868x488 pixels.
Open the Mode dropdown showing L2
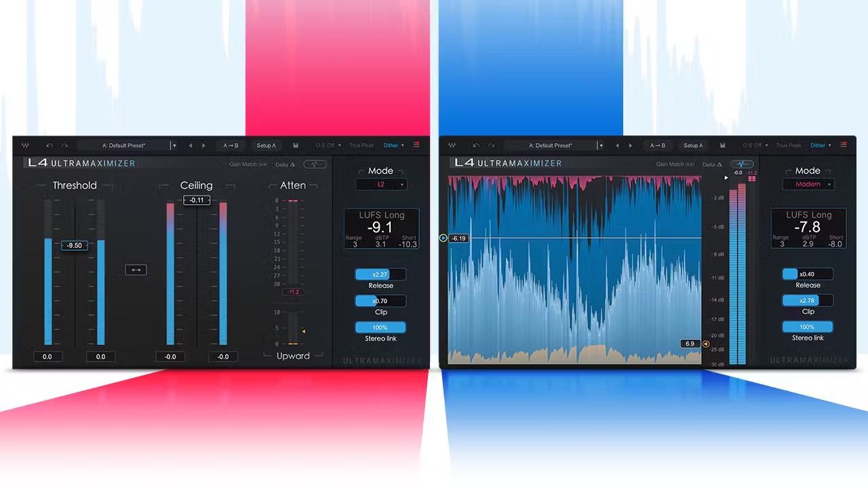click(381, 184)
